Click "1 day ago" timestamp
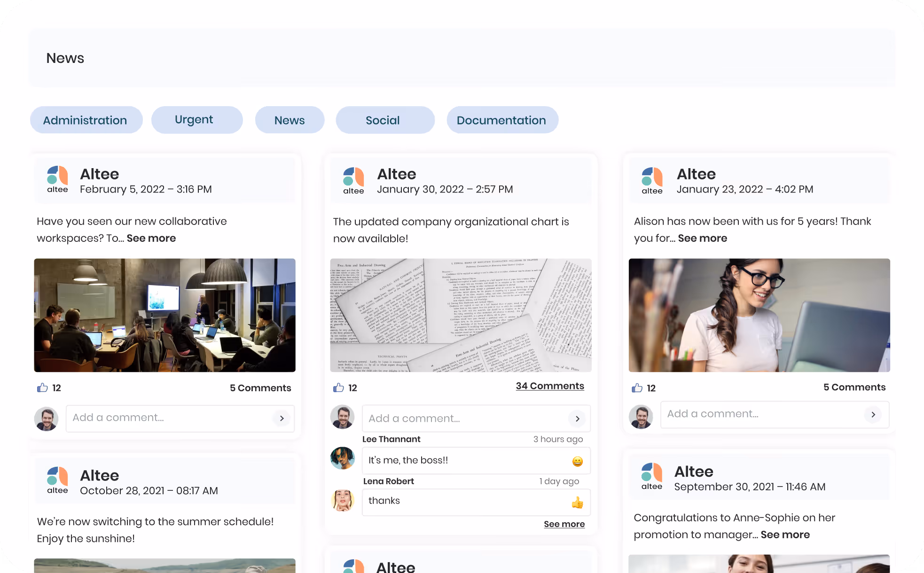 559,481
